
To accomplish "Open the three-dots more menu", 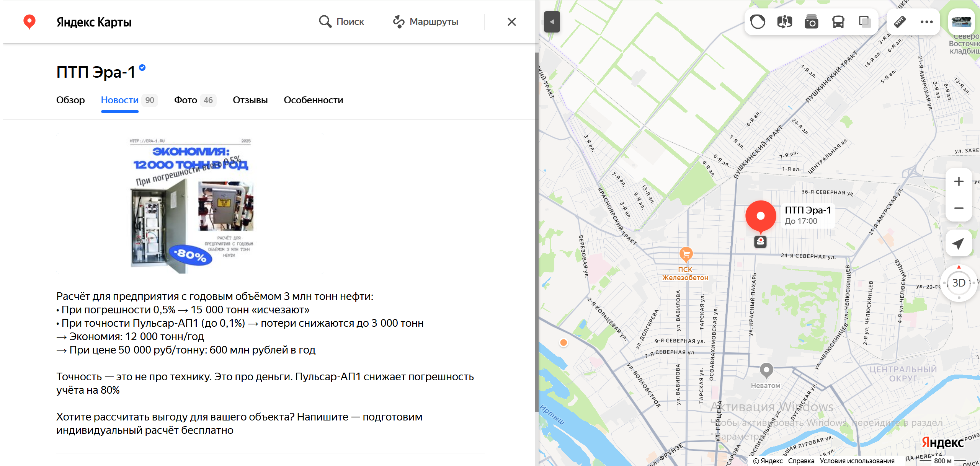I will tap(927, 22).
